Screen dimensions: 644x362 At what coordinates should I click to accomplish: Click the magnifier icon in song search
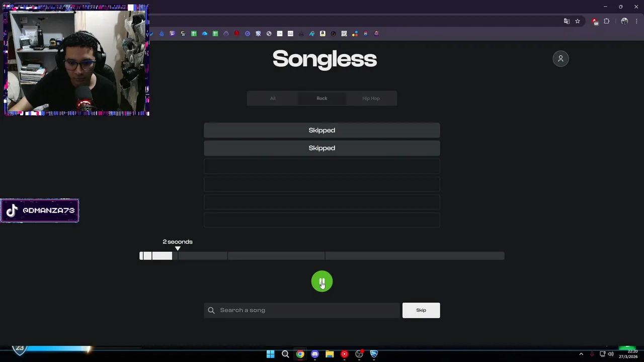coord(211,310)
